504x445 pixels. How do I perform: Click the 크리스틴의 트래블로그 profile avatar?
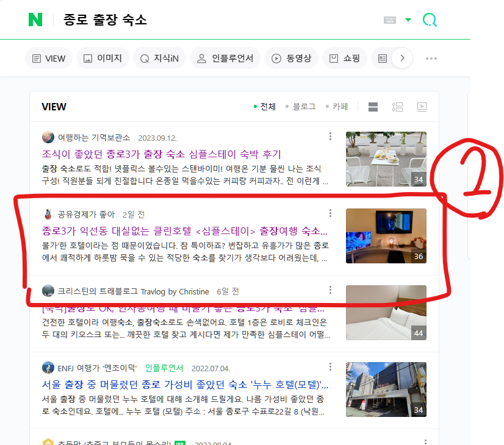coord(48,291)
